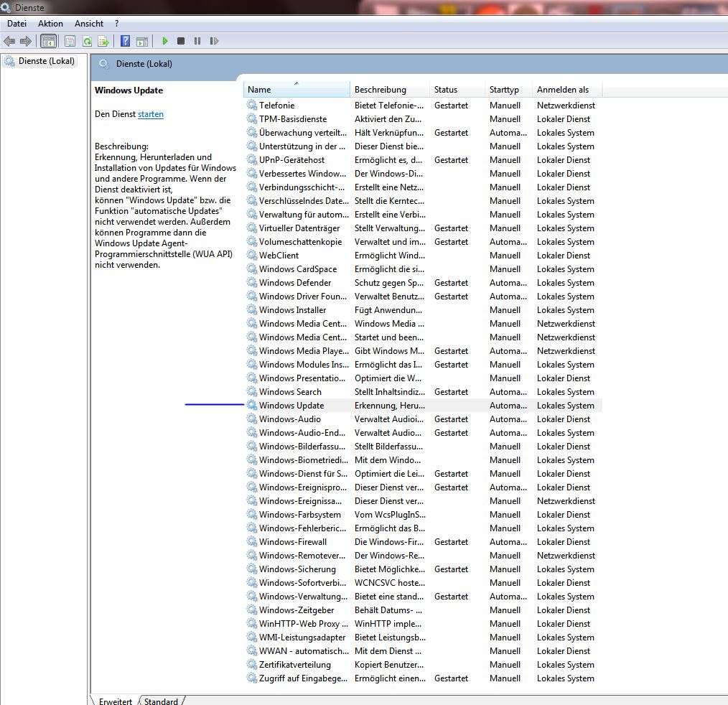The image size is (728, 705).
Task: Pause the service with pause button
Action: tap(197, 42)
